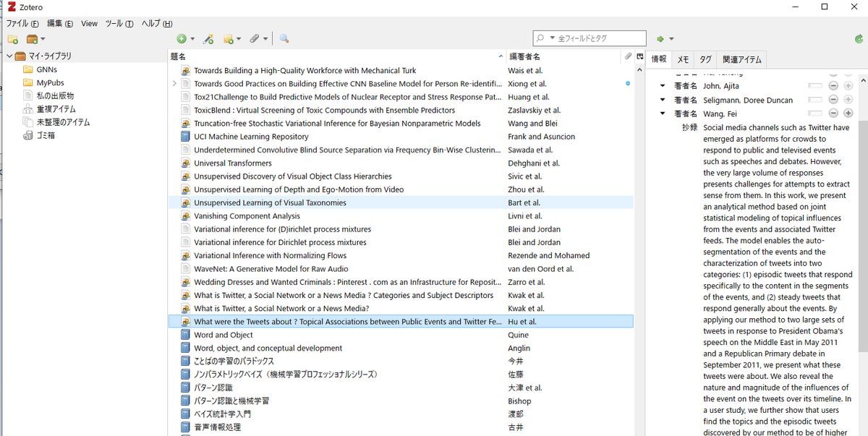Toggle name field mode for Seligmann, Doree Duncan
This screenshot has width=868, height=436.
(815, 100)
